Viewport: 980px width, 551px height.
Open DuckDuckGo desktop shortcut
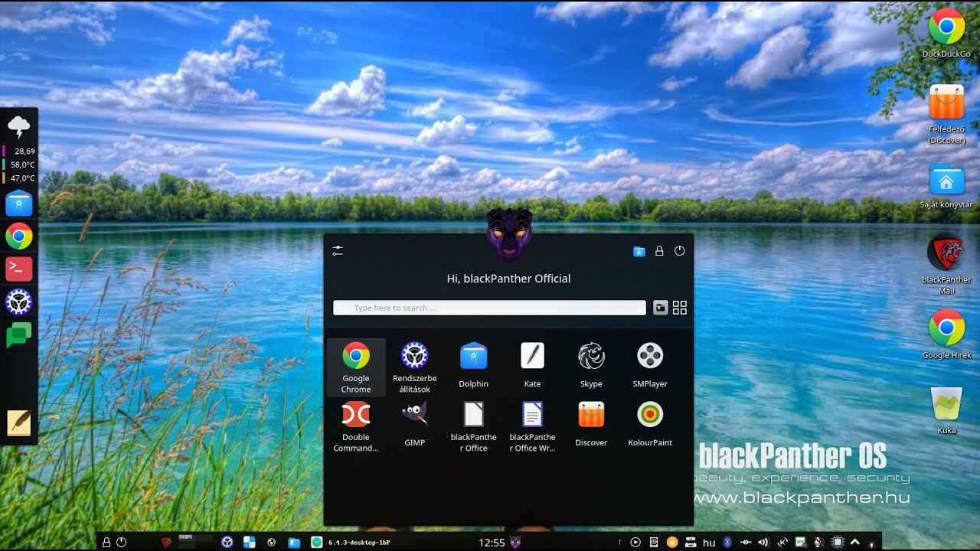click(946, 34)
